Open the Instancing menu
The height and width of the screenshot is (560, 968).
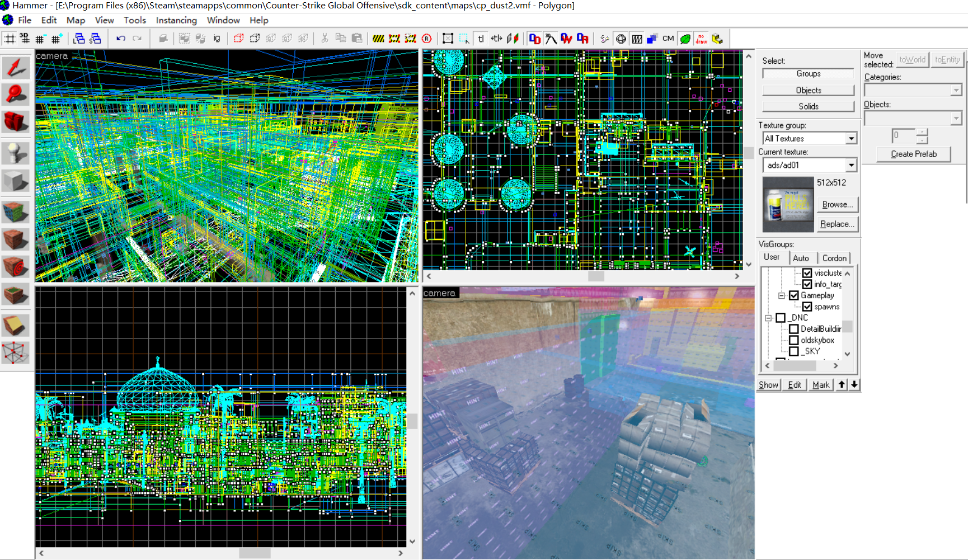pyautogui.click(x=176, y=20)
